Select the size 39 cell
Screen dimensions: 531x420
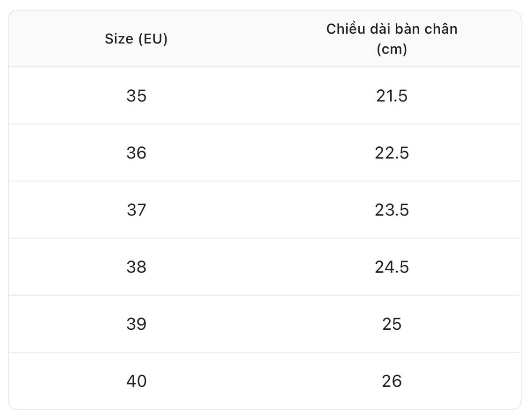pyautogui.click(x=136, y=324)
